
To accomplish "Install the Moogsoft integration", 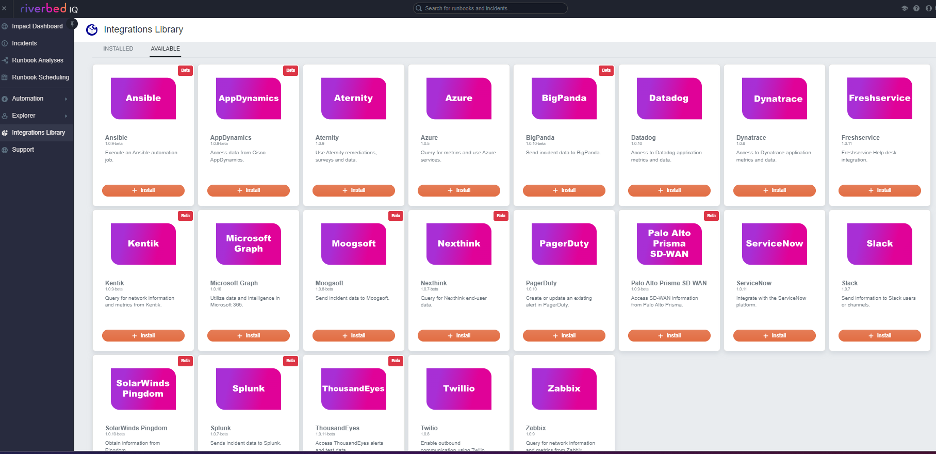I will tap(353, 335).
